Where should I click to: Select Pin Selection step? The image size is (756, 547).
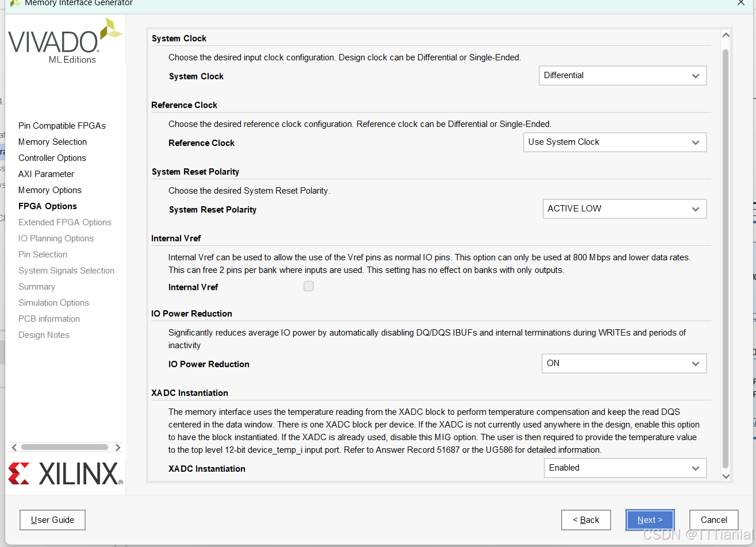(x=43, y=255)
